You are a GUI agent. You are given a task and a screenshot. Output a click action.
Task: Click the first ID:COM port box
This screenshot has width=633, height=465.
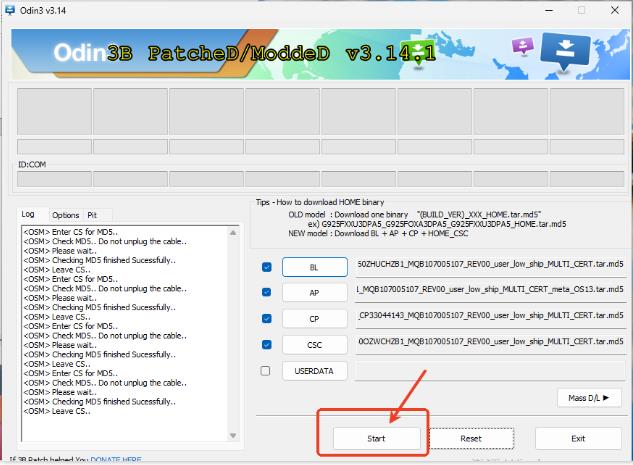(x=54, y=179)
